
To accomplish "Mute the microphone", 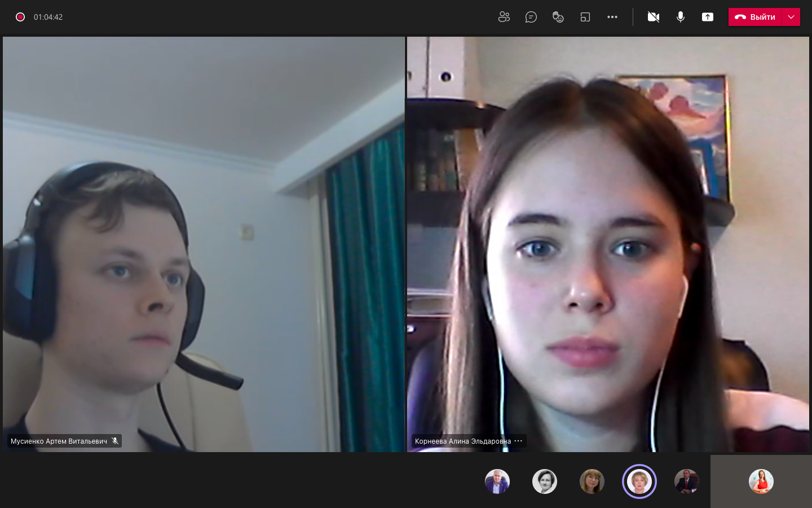I will (681, 17).
